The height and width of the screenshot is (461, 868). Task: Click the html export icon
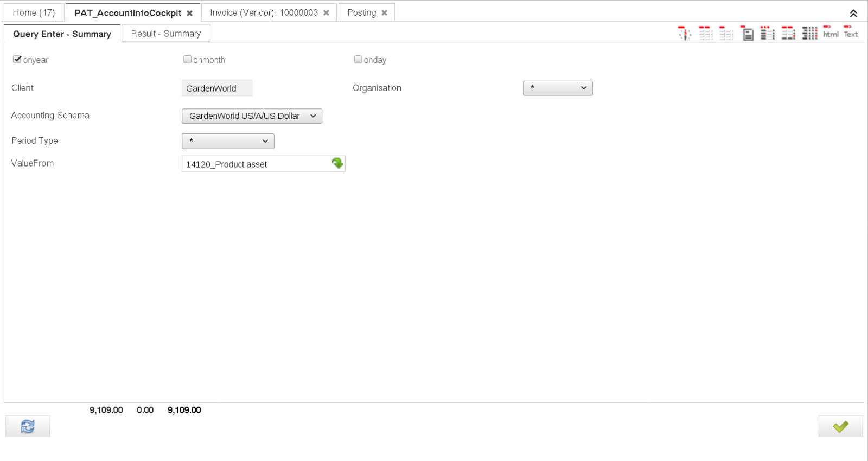830,33
